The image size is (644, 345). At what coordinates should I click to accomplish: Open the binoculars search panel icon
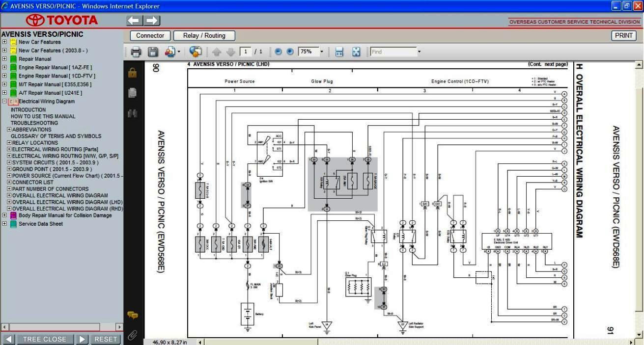click(x=132, y=113)
